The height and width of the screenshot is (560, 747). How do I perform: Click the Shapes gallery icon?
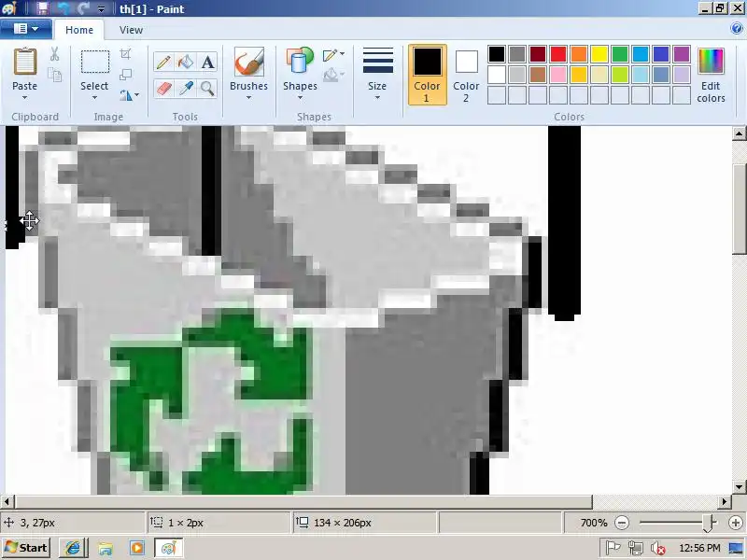point(300,61)
